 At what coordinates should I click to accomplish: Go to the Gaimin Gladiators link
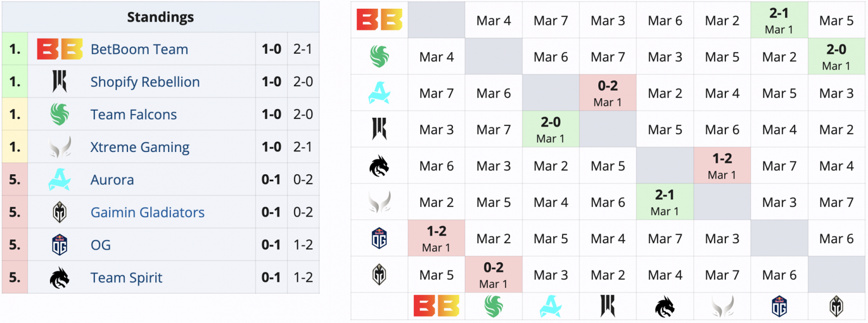pyautogui.click(x=148, y=212)
